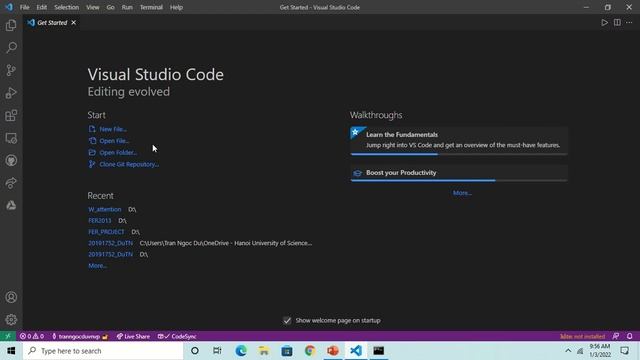
Task: Open the Remote Explorer view
Action: pyautogui.click(x=11, y=138)
